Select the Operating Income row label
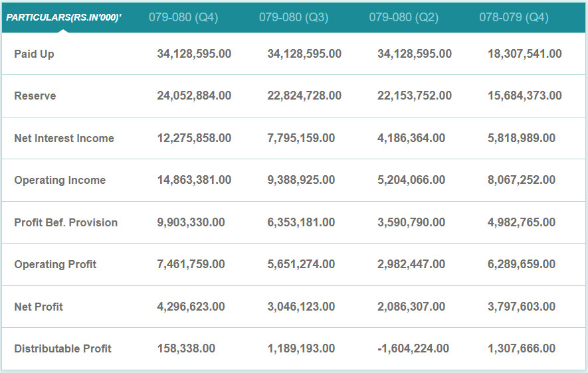588x373 pixels. (60, 180)
